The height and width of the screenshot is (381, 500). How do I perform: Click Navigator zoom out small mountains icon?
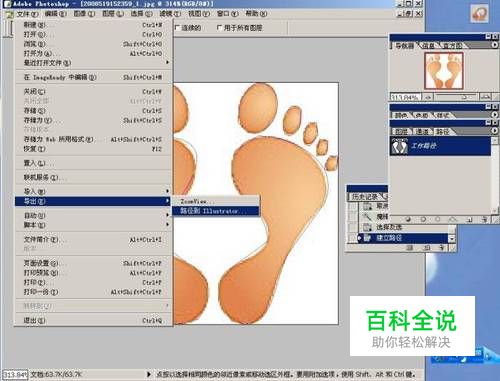click(x=428, y=97)
